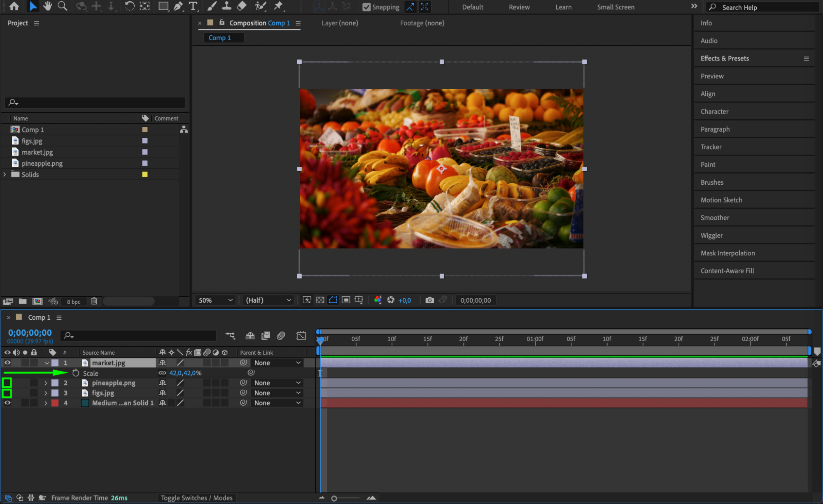The height and width of the screenshot is (504, 823).
Task: Click the timeline zoom slider
Action: (334, 498)
